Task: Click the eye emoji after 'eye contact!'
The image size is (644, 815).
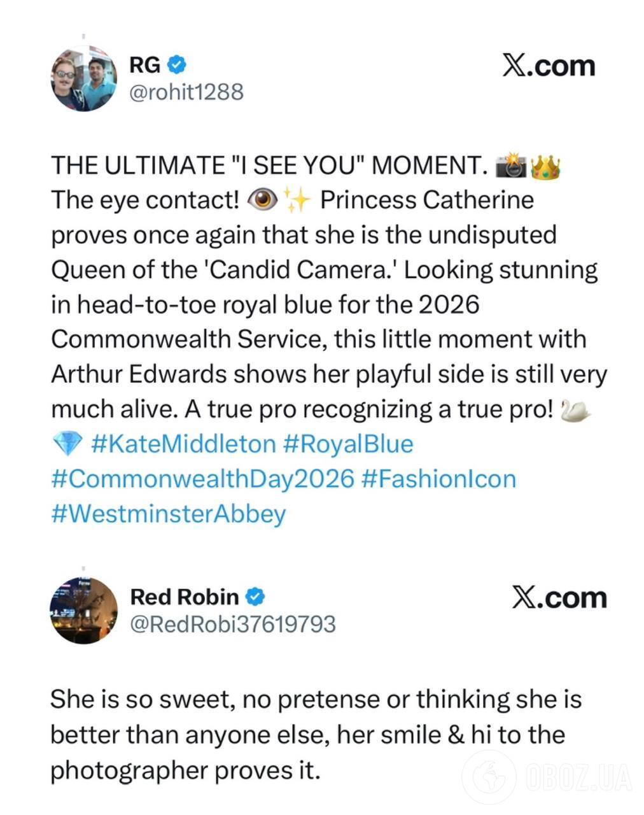Action: (x=262, y=201)
